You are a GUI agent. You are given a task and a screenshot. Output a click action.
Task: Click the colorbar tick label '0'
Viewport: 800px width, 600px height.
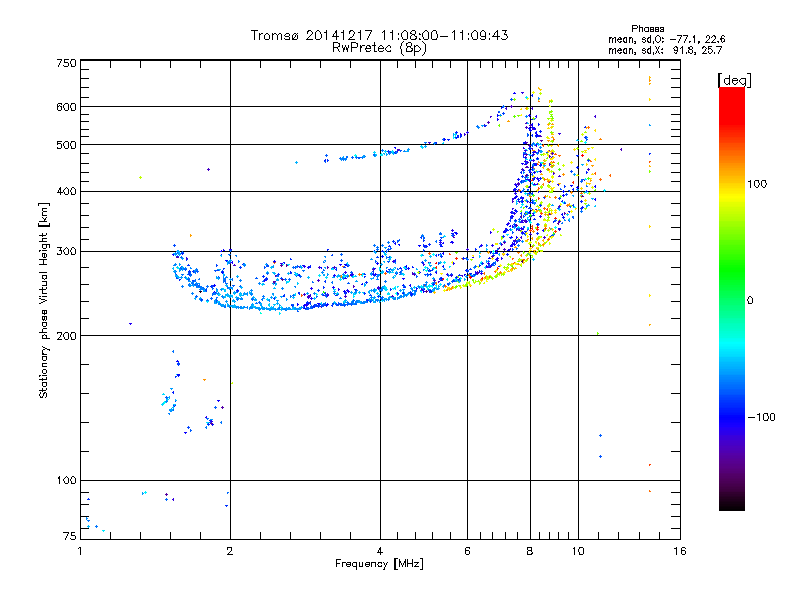750,301
